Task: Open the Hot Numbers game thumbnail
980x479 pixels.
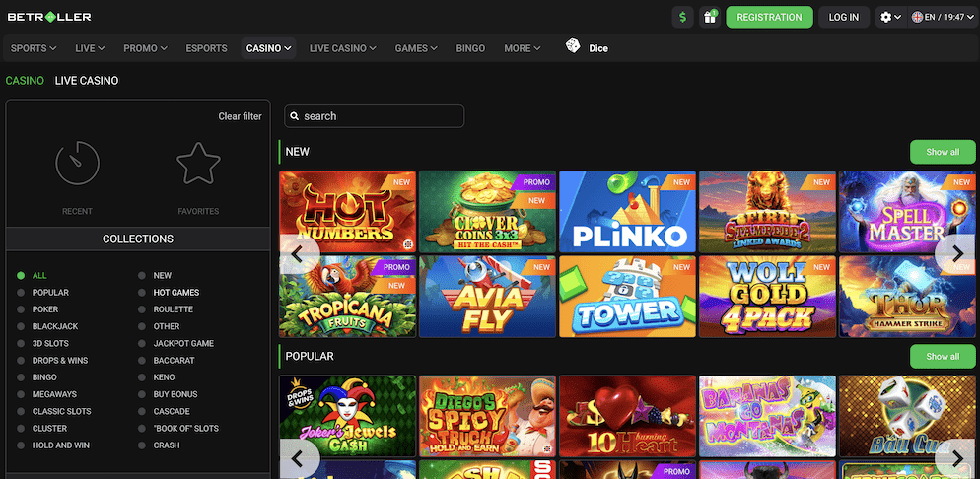Action: (x=347, y=212)
